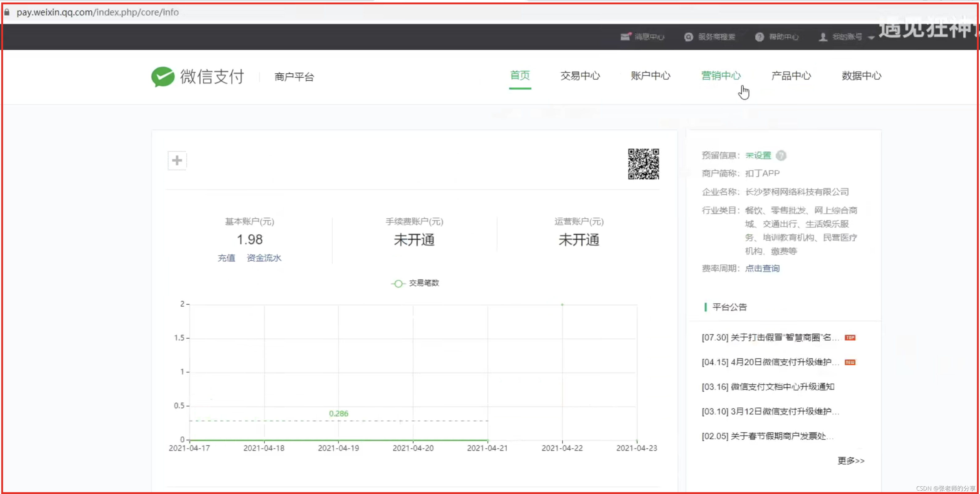Open the 营销中心 navigation tab

pos(720,76)
